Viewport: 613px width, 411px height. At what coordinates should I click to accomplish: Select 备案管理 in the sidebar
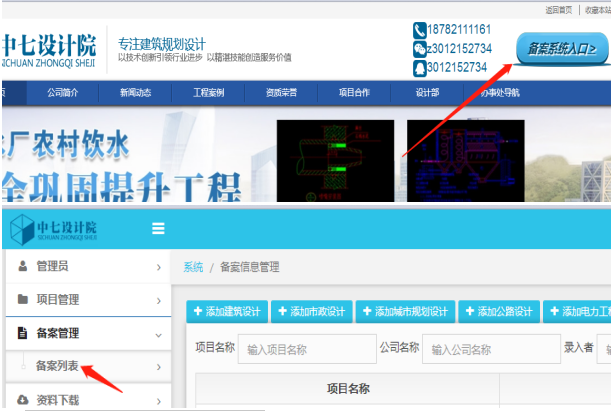pos(89,333)
